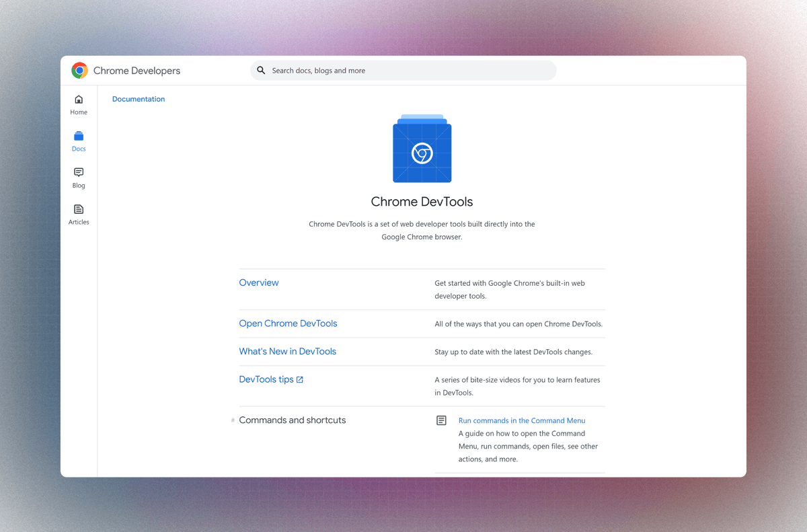807x532 pixels.
Task: Click the text Stay up to date with the latest
Action: pyautogui.click(x=514, y=352)
